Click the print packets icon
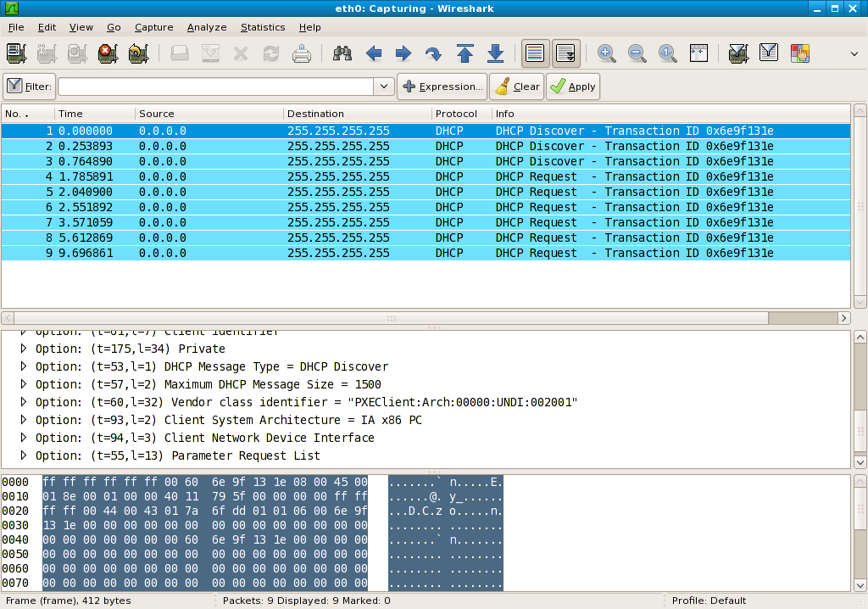Screen dimensions: 868x609 [x=302, y=53]
